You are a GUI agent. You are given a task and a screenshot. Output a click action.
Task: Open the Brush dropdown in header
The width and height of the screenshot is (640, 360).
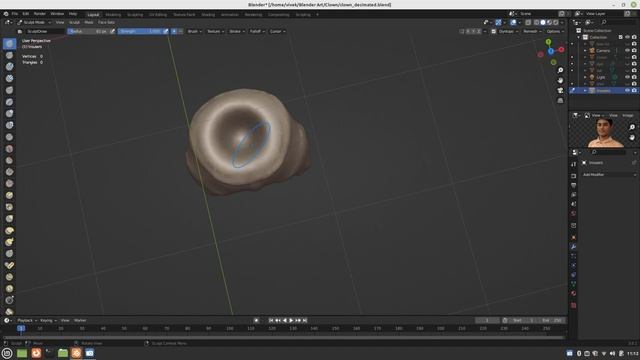pos(194,31)
